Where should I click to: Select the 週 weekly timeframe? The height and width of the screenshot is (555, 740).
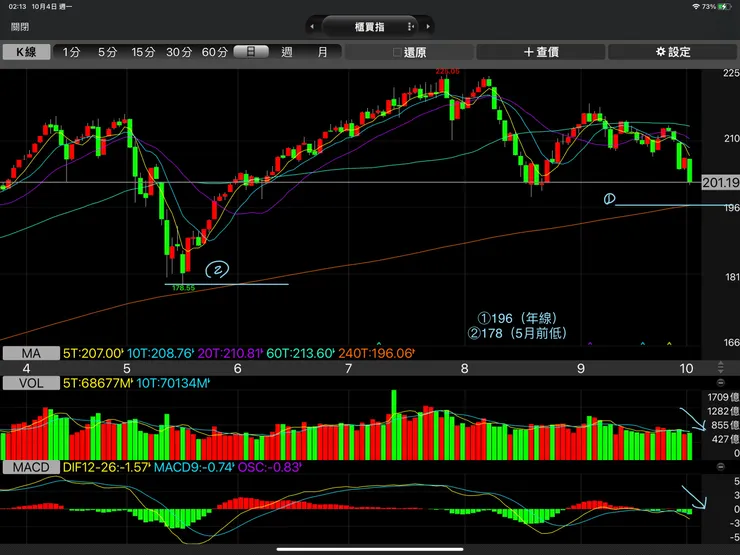[287, 52]
